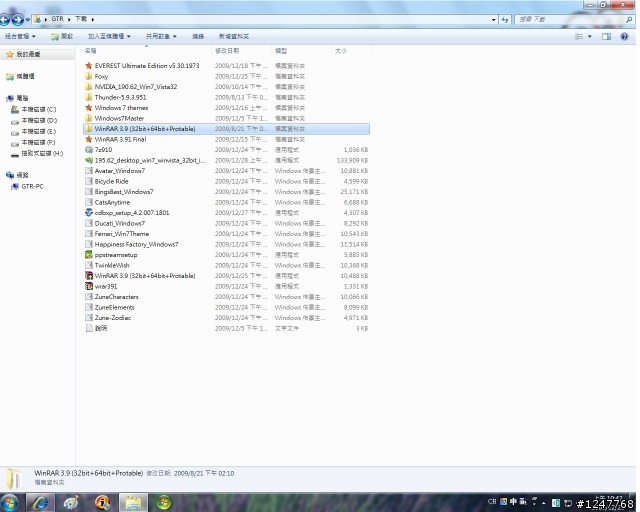Click the 燒錄 toolbar button
640x512 pixels.
coord(198,36)
